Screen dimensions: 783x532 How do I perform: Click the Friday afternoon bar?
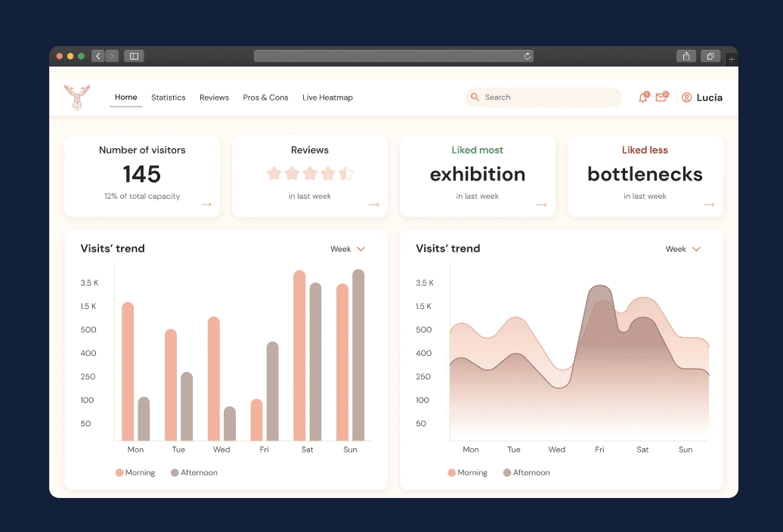pyautogui.click(x=273, y=391)
